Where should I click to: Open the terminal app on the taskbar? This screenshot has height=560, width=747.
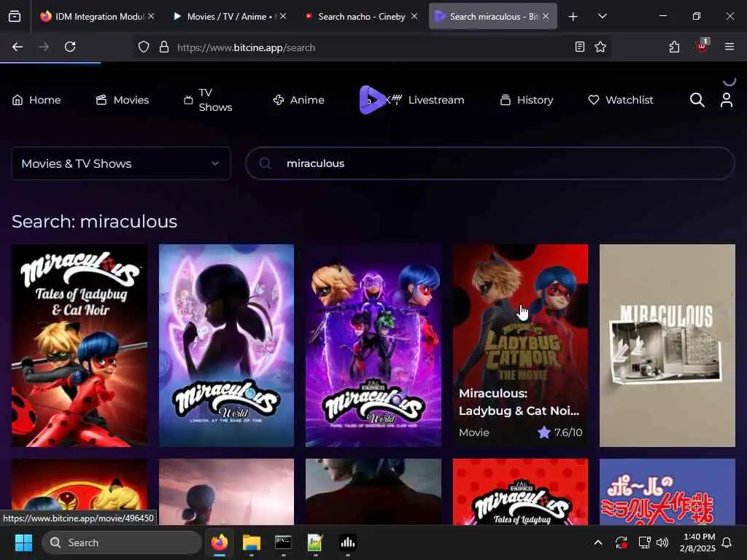point(284,542)
